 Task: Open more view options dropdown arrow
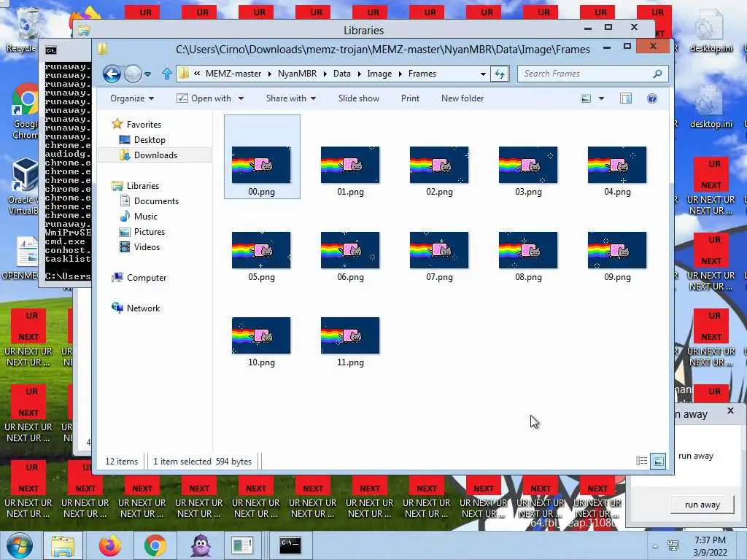coord(601,98)
